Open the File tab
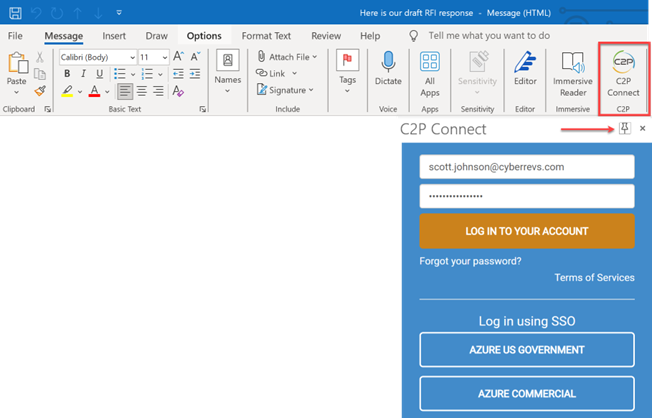Viewport: 652px width, 418px height. [x=15, y=36]
